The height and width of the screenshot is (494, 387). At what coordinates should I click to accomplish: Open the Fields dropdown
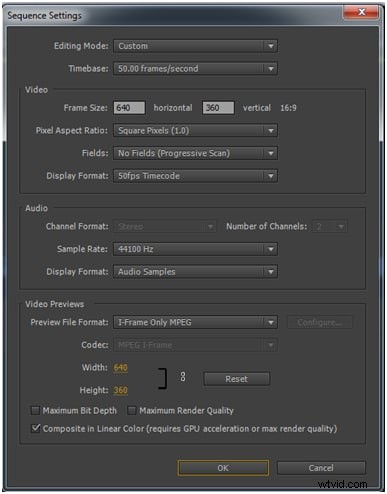195,153
